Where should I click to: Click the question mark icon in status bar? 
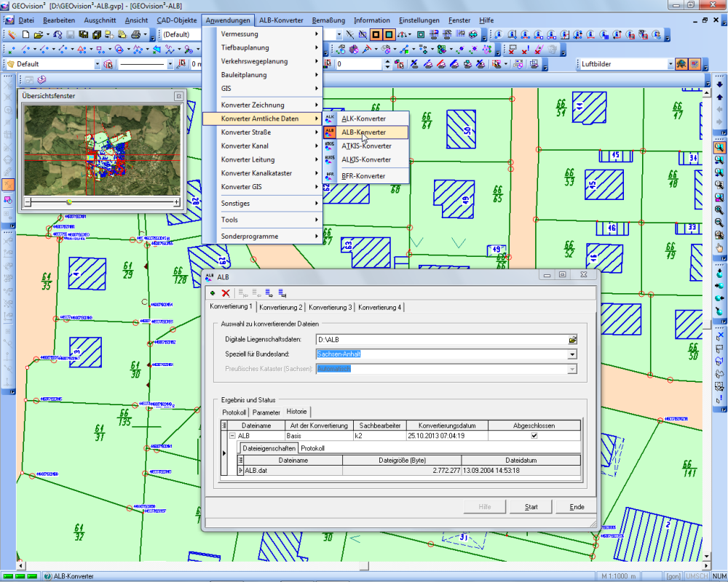[x=47, y=576]
